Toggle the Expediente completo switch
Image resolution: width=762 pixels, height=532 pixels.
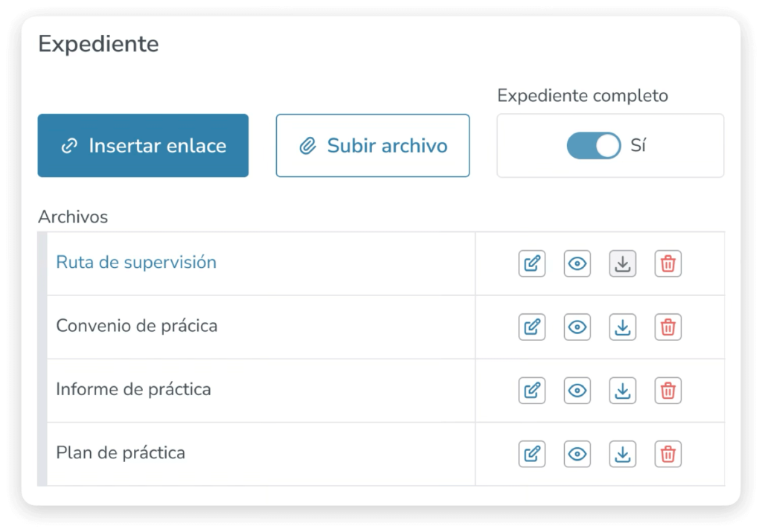pos(593,146)
